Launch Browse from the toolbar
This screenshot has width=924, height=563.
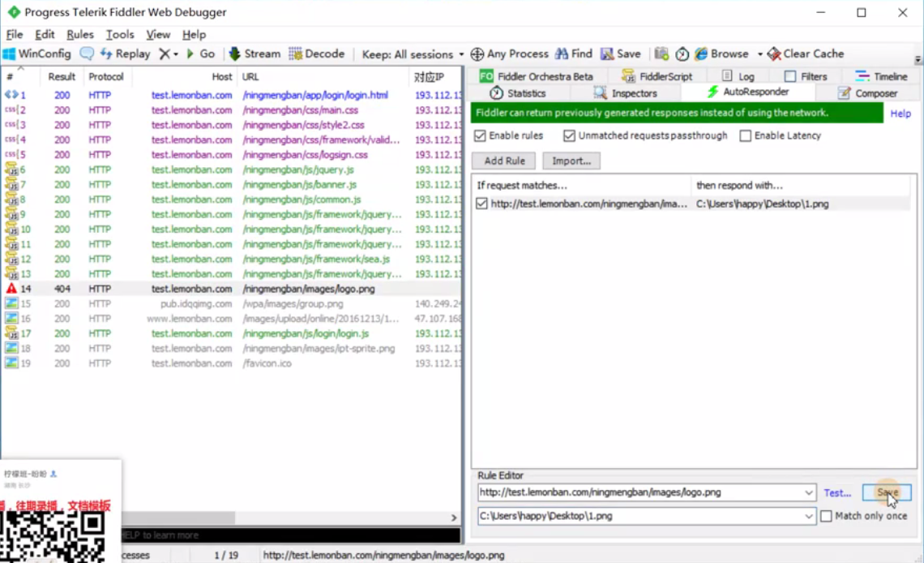click(722, 54)
